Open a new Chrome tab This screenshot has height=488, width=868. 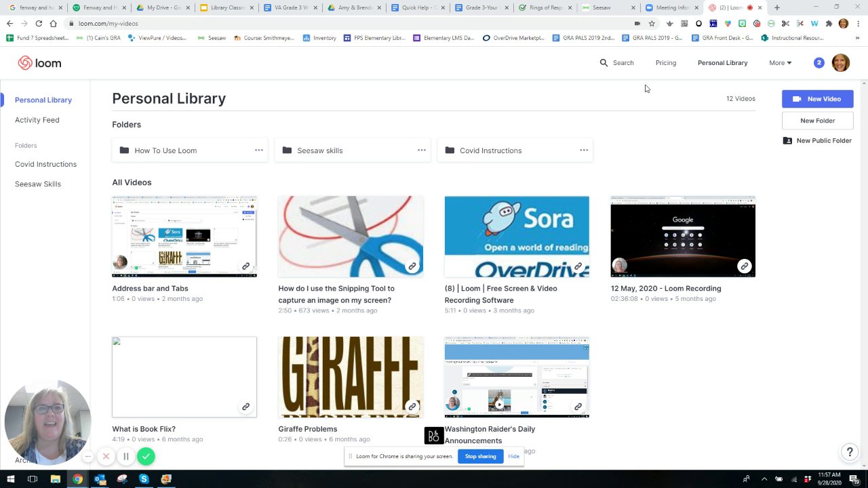click(776, 7)
